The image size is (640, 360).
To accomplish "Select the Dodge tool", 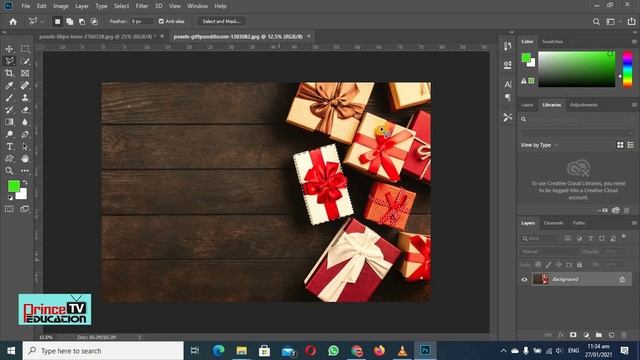I will pyautogui.click(x=9, y=134).
